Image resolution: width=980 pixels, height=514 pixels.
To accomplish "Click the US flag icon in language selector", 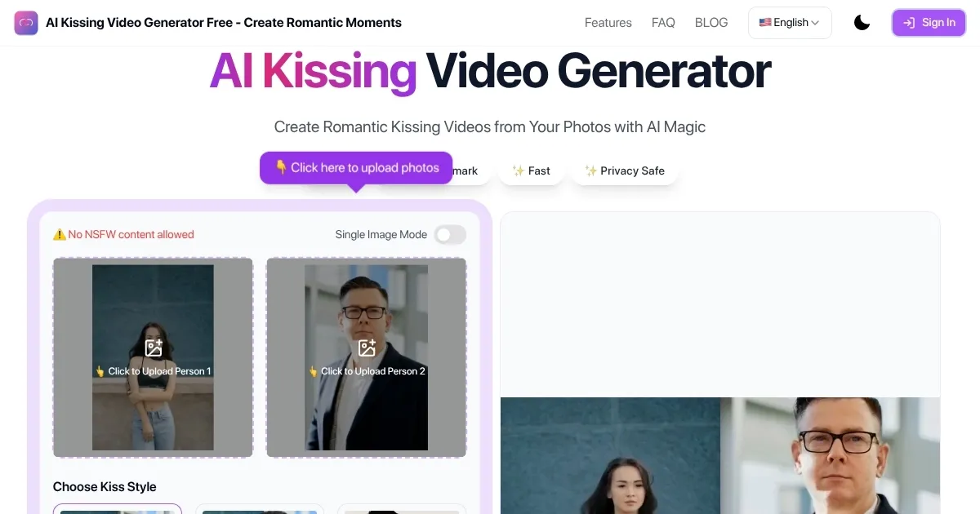I will tap(765, 23).
